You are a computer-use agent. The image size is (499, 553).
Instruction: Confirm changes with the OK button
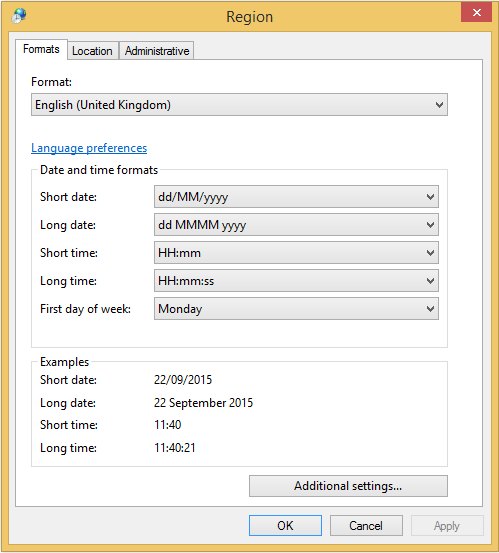(285, 525)
